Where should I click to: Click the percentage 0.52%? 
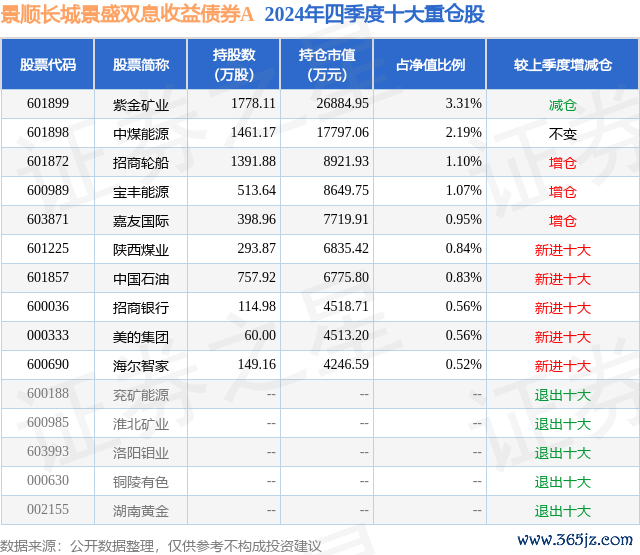click(463, 364)
